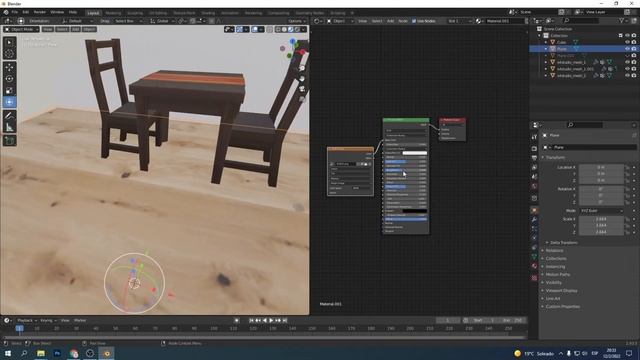Click the white color swatch in Principled node
The height and width of the screenshot is (360, 640).
tap(415, 153)
